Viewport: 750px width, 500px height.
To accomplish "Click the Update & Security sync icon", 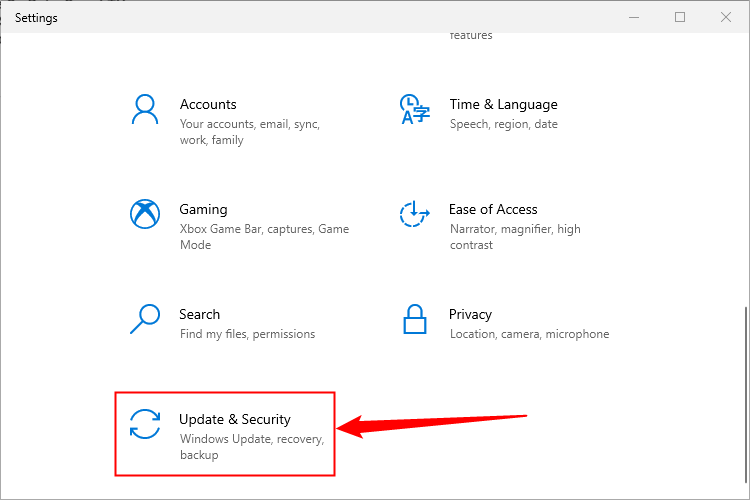I will click(145, 424).
